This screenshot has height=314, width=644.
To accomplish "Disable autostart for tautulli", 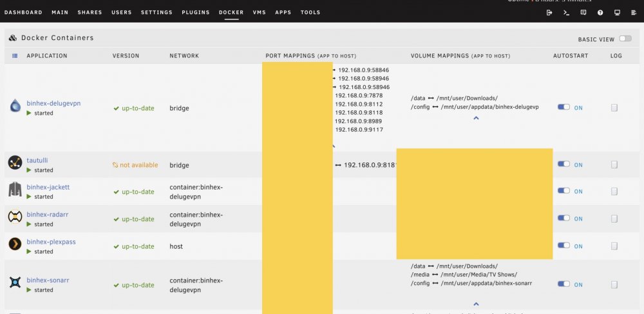I will pos(563,164).
